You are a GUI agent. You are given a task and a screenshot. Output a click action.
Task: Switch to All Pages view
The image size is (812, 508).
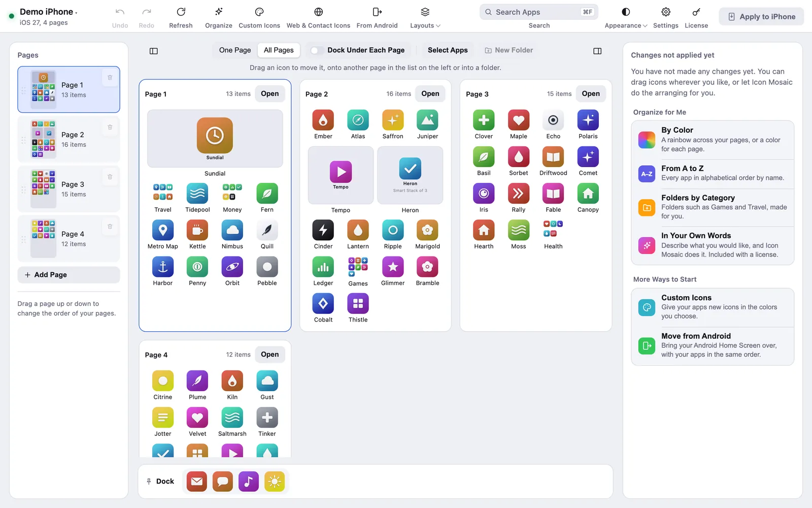tap(279, 50)
